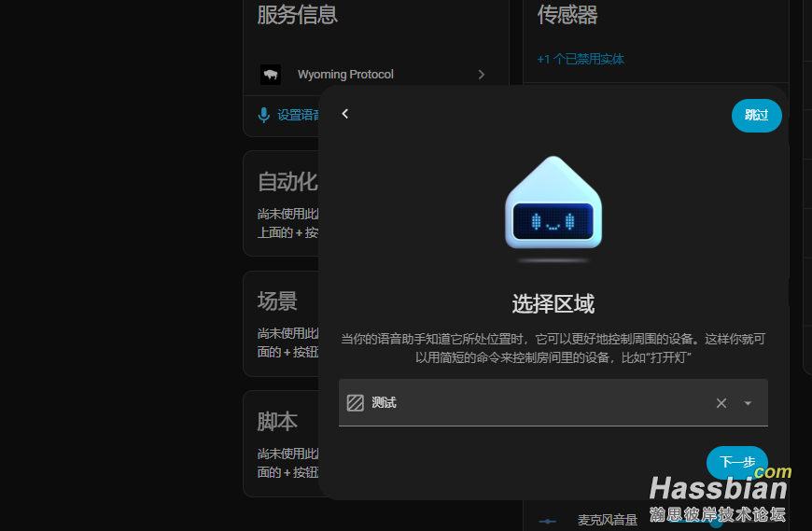Click the 测试 area input field
The width and height of the screenshot is (812, 531).
(x=532, y=403)
